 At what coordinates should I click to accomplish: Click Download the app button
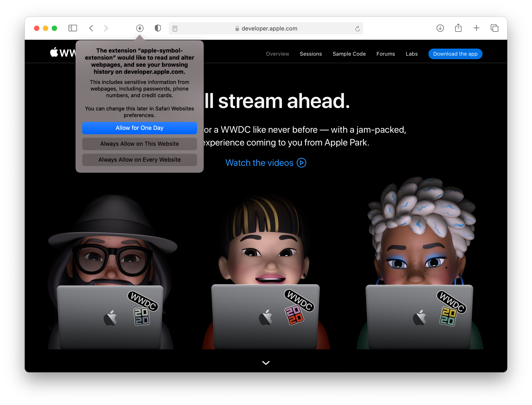tap(455, 54)
